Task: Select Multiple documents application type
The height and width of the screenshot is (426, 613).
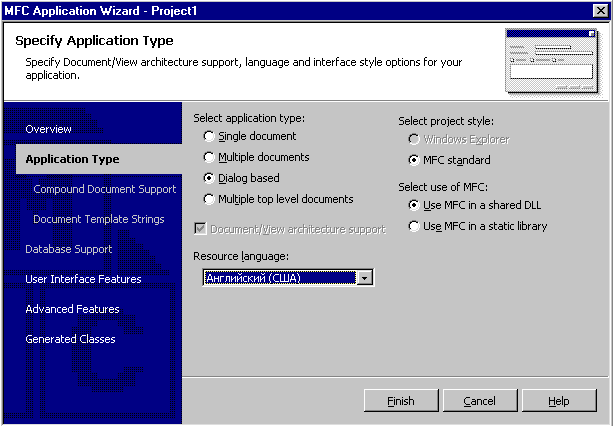Action: pyautogui.click(x=208, y=157)
